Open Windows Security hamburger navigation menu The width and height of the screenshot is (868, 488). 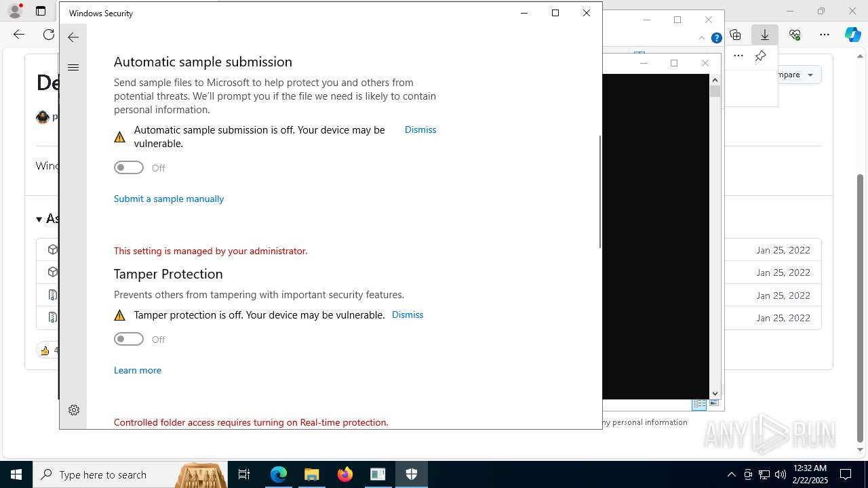point(73,67)
